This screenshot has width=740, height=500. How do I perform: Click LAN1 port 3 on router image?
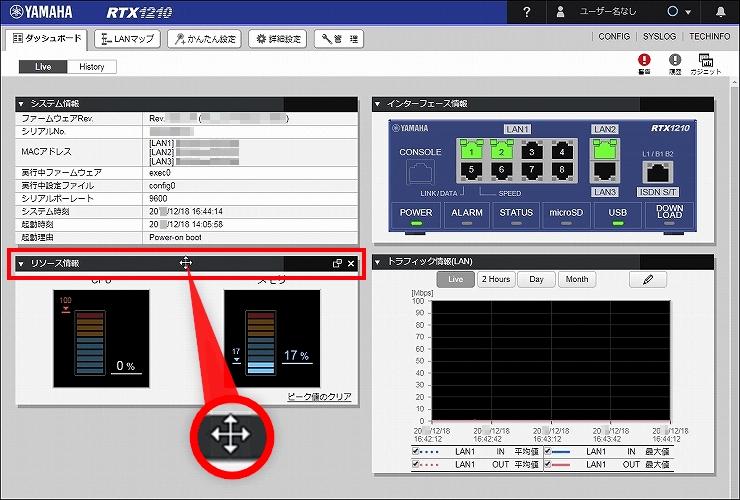531,151
